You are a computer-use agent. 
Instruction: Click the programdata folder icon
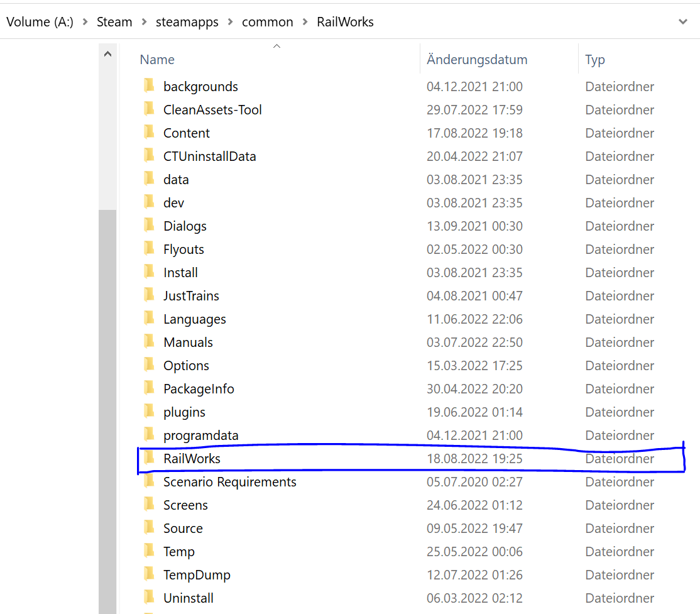point(149,433)
